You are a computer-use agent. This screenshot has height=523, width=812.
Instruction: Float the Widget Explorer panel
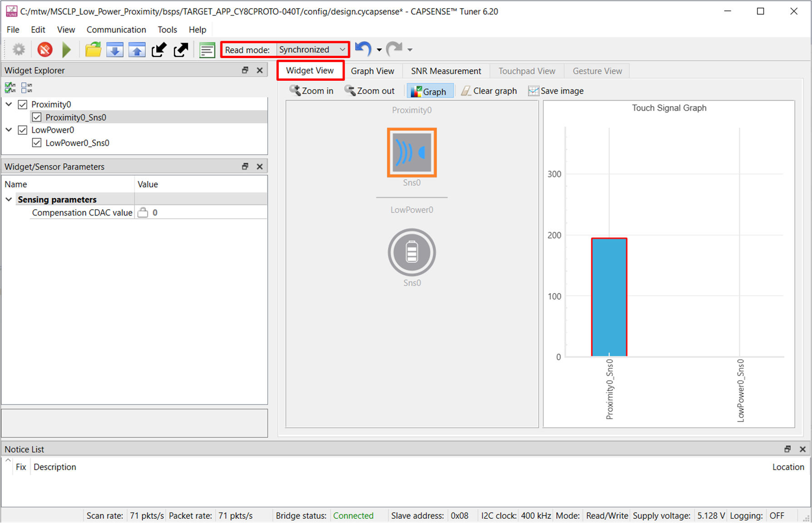point(245,70)
